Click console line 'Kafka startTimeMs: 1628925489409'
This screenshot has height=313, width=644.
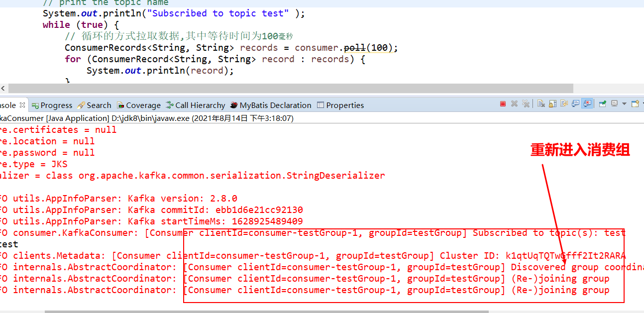click(x=151, y=221)
